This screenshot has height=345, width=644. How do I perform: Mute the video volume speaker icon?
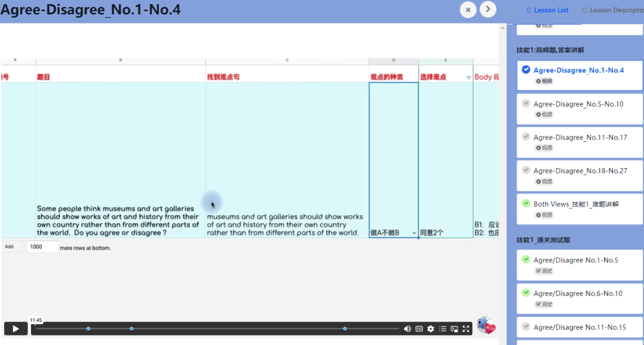point(407,329)
